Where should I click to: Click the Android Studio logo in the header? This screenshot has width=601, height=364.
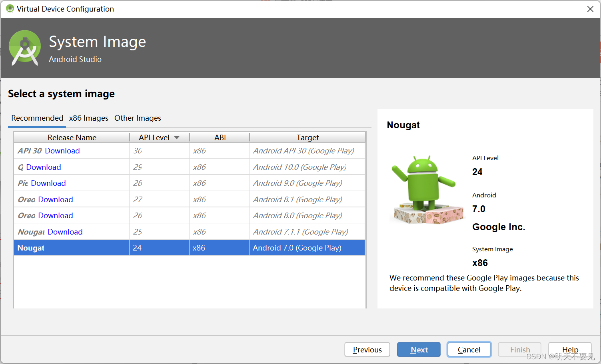(x=25, y=48)
